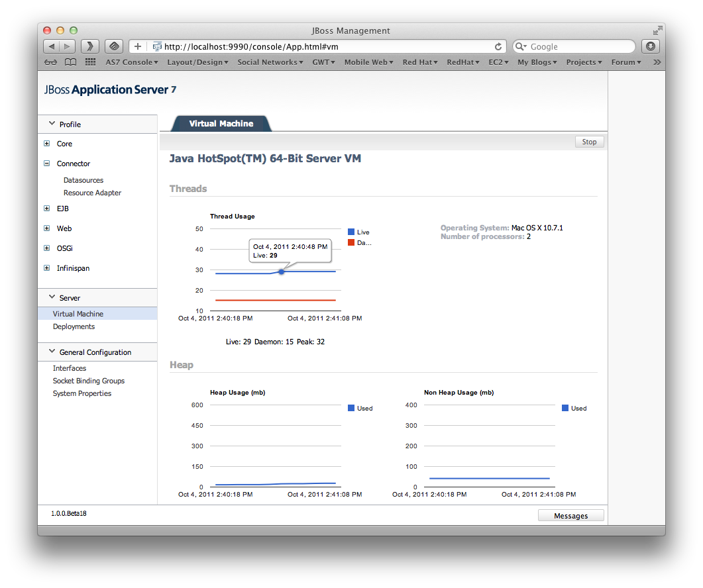703x588 pixels.
Task: Expand the OSGi tree node
Action: tap(46, 248)
